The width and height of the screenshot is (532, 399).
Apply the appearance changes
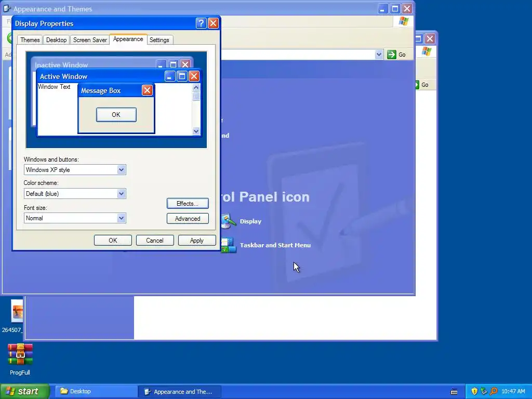[x=197, y=240]
